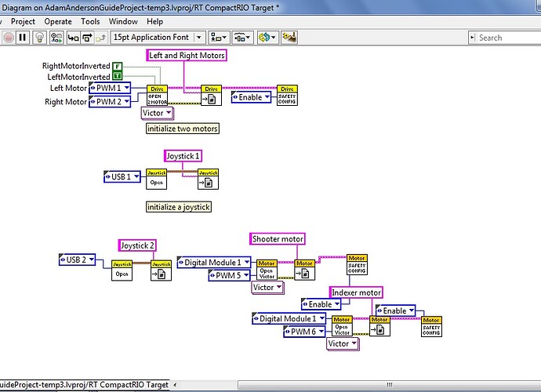Viewport: 541px width, 392px height.
Task: Select Motor Open Victor VI for indexer
Action: tap(342, 326)
